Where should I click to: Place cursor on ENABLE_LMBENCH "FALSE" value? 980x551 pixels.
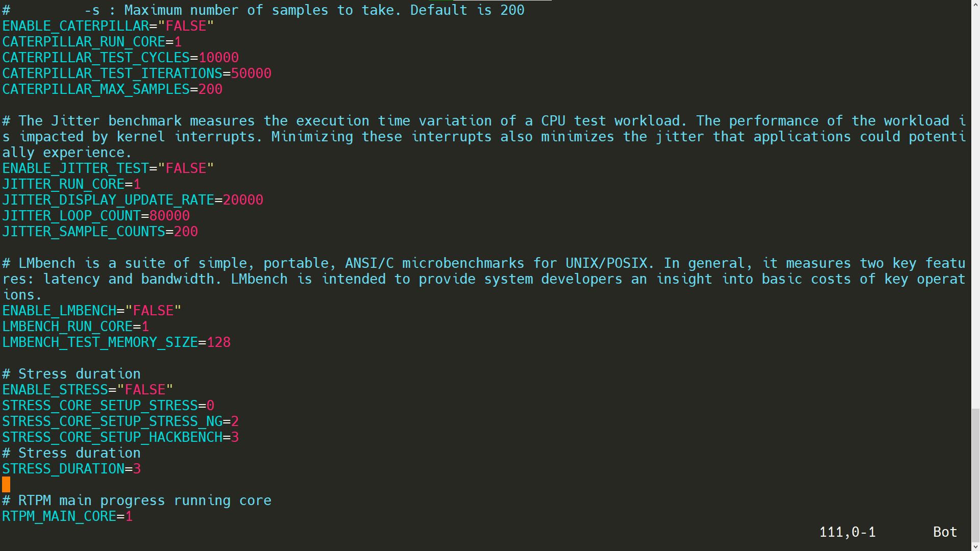(x=153, y=311)
